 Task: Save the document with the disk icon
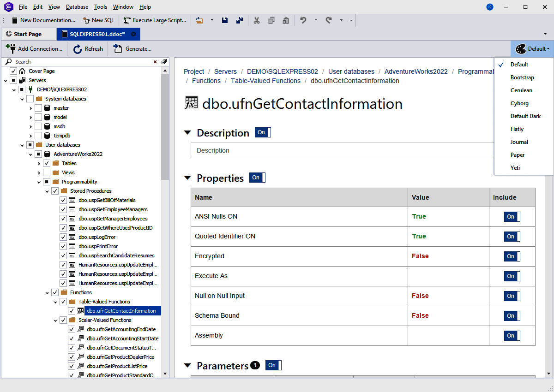click(225, 20)
